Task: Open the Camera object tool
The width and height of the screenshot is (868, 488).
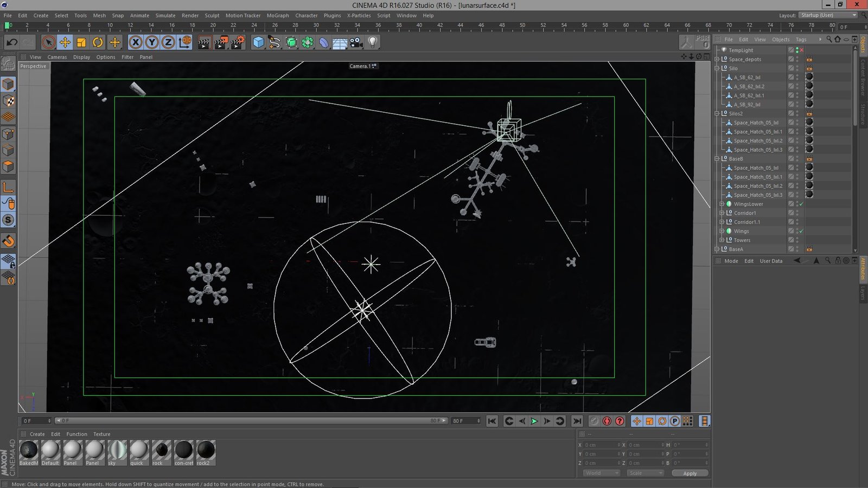Action: click(x=356, y=42)
